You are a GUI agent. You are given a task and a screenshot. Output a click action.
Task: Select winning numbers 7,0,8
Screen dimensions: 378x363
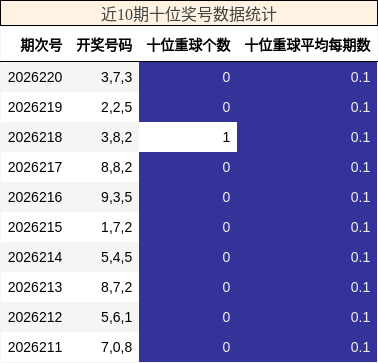(117, 347)
